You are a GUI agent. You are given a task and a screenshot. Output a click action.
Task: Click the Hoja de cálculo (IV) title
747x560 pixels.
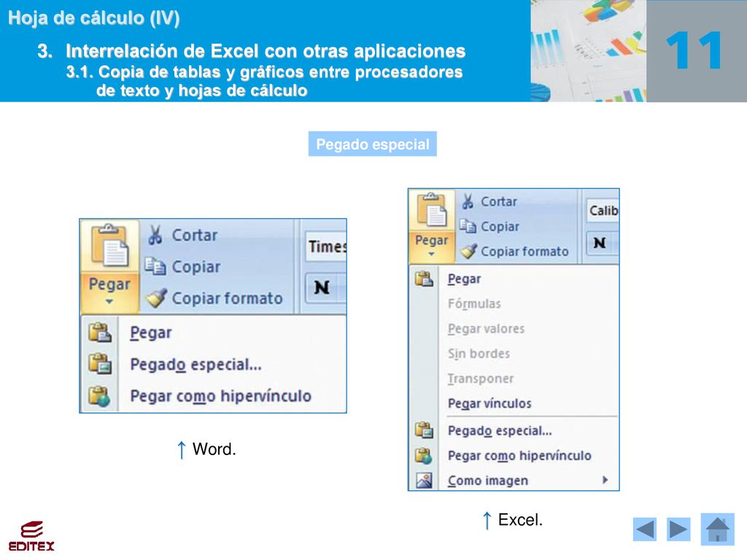94,18
